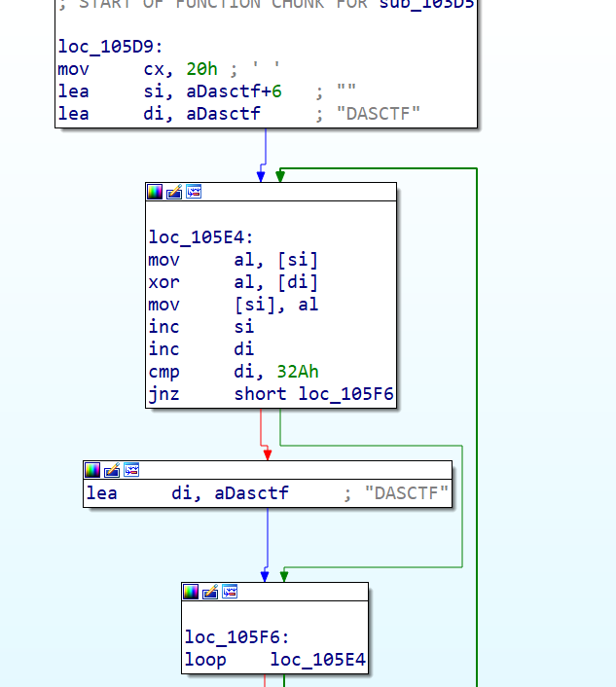Screen dimensions: 616x687
Task: Click the 20h constant
Action: [x=202, y=69]
